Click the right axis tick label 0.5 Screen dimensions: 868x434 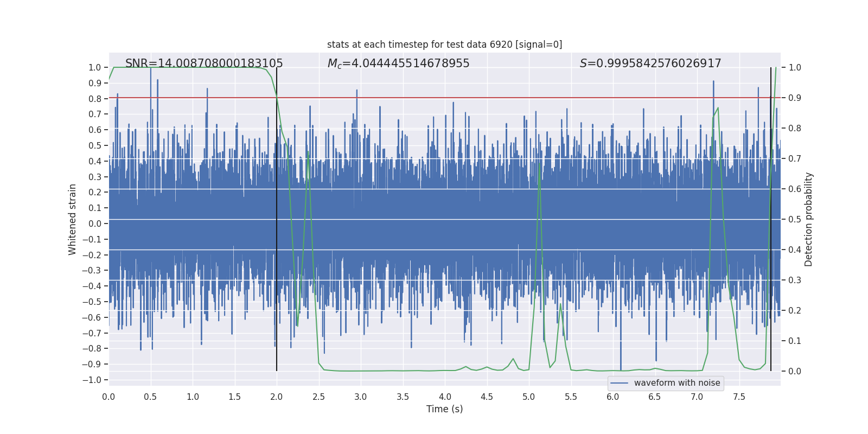(795, 220)
